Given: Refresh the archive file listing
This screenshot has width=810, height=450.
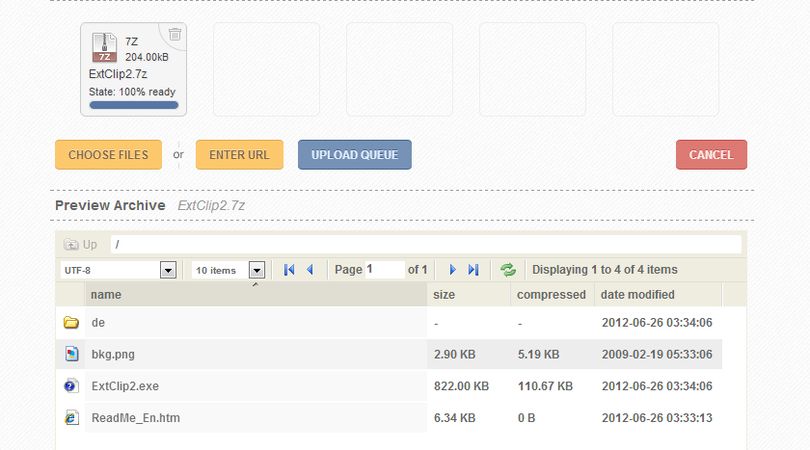Looking at the screenshot, I should click(x=508, y=270).
